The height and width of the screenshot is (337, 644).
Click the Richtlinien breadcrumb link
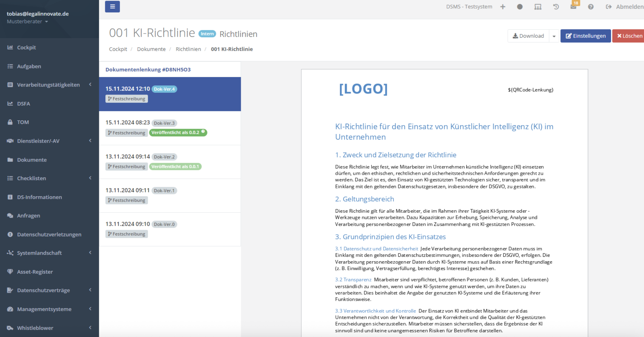point(188,49)
